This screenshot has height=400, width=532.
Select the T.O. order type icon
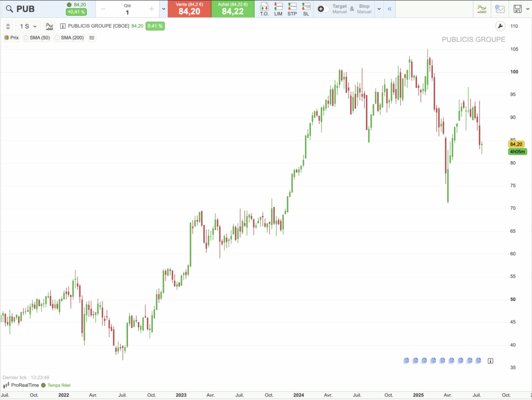265,8
